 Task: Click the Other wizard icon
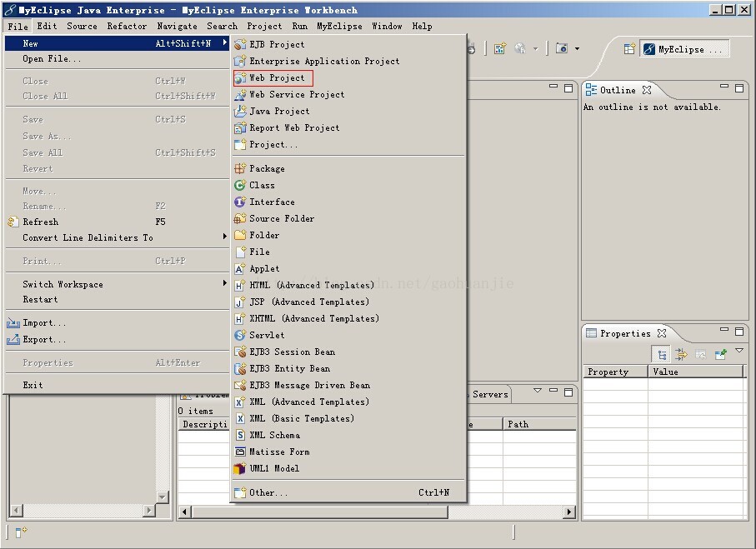coord(239,492)
